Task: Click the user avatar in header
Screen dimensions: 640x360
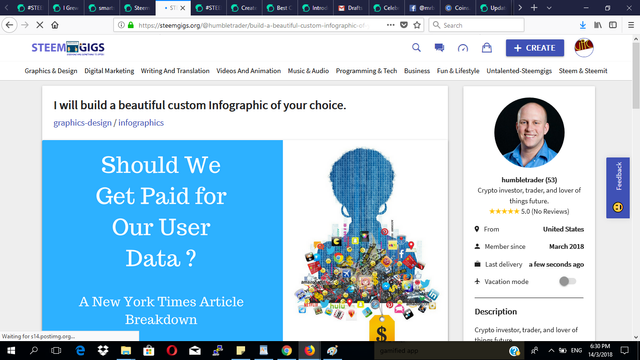Action: (584, 48)
